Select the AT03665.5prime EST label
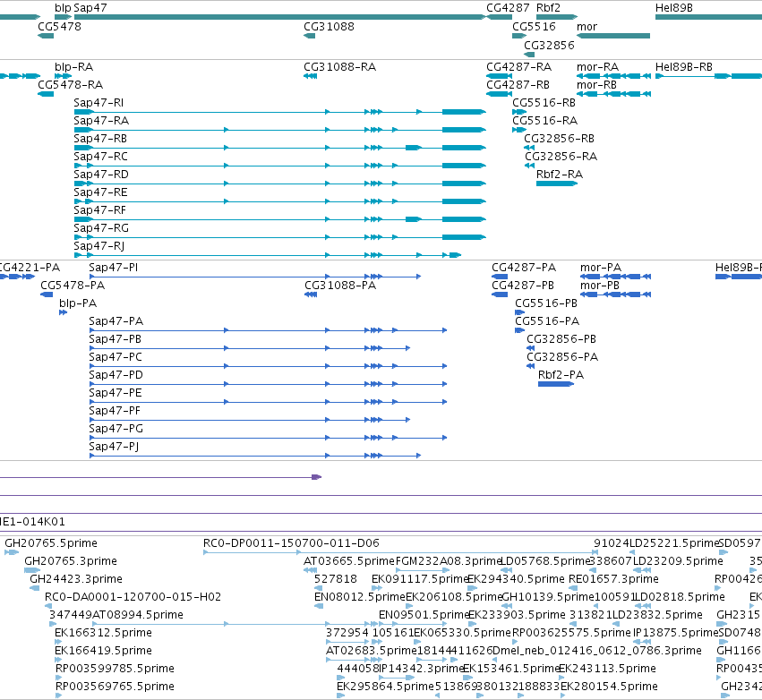 (x=349, y=561)
